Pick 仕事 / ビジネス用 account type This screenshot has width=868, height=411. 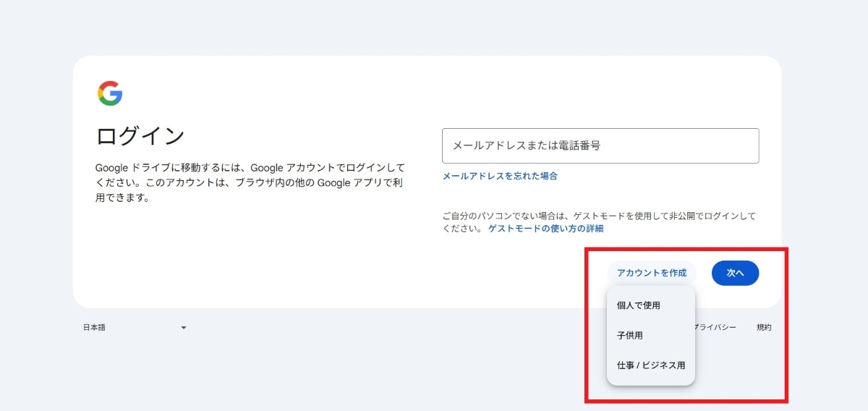pos(650,365)
